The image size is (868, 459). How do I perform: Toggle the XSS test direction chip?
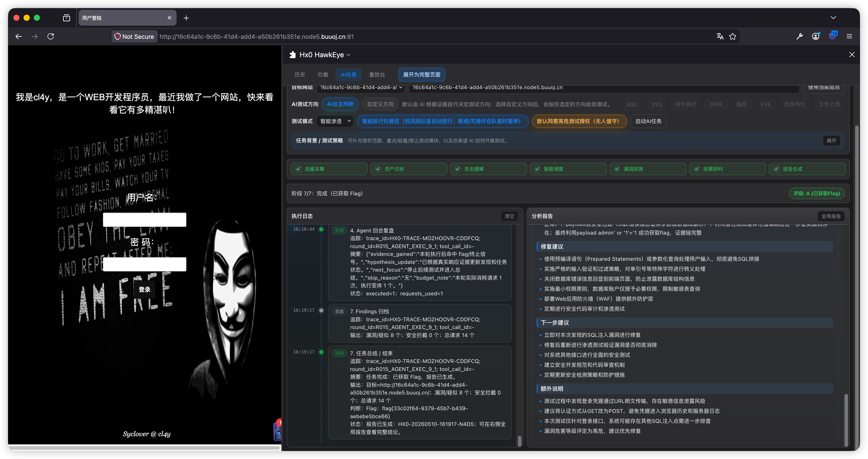click(x=656, y=104)
